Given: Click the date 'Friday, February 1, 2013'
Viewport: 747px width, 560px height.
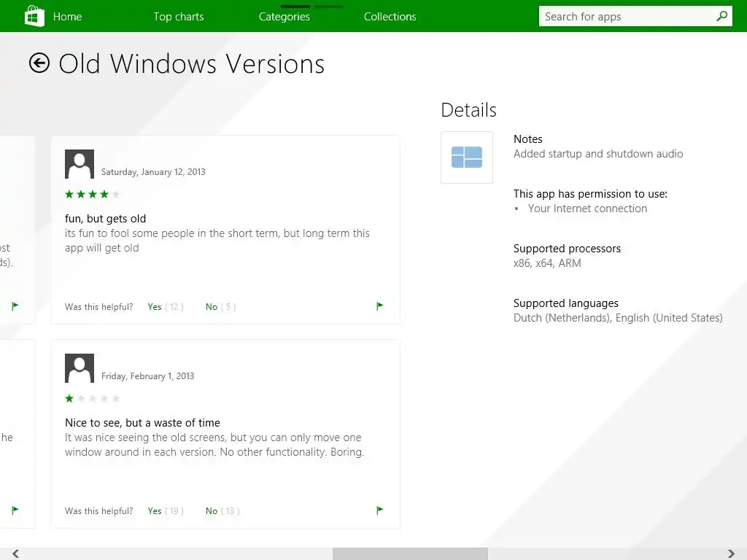Looking at the screenshot, I should coord(147,376).
